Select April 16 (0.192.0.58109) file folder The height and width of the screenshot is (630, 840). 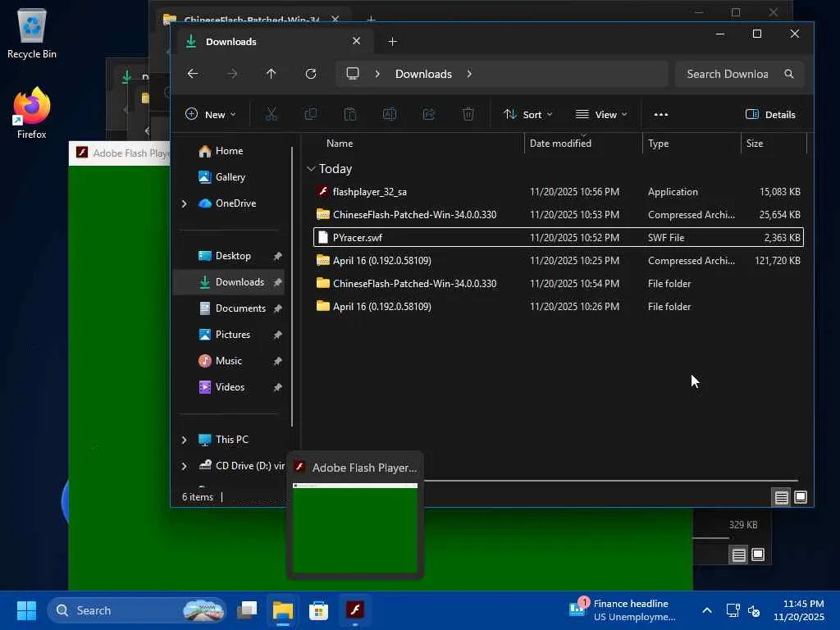click(x=558, y=307)
